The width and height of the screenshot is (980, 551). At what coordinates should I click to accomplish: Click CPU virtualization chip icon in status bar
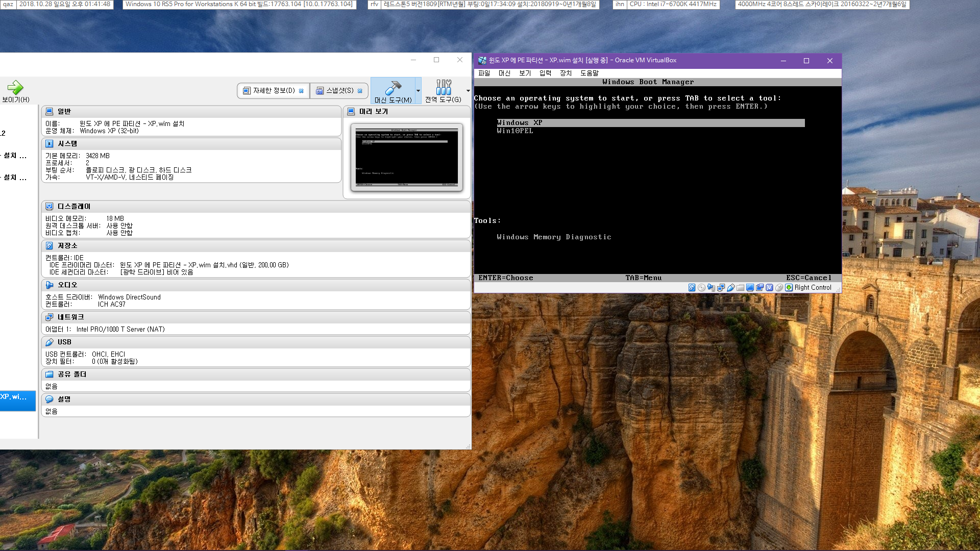click(770, 288)
